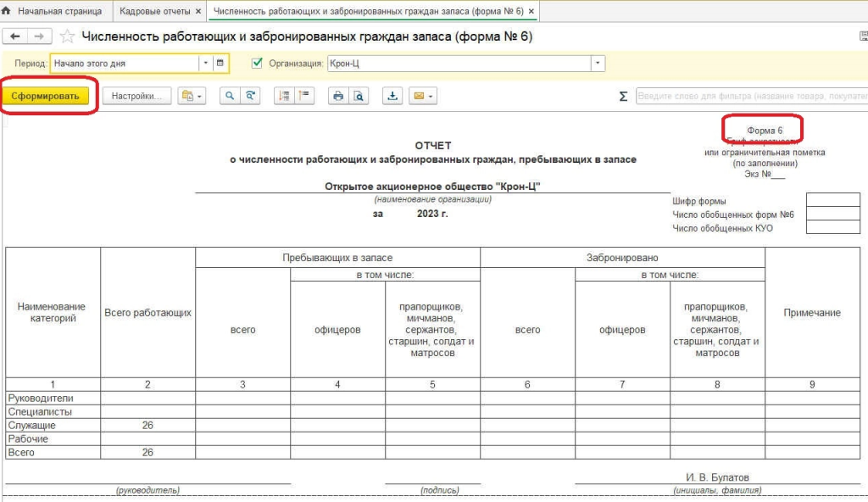Click value 26 in Служащие row

point(147,425)
